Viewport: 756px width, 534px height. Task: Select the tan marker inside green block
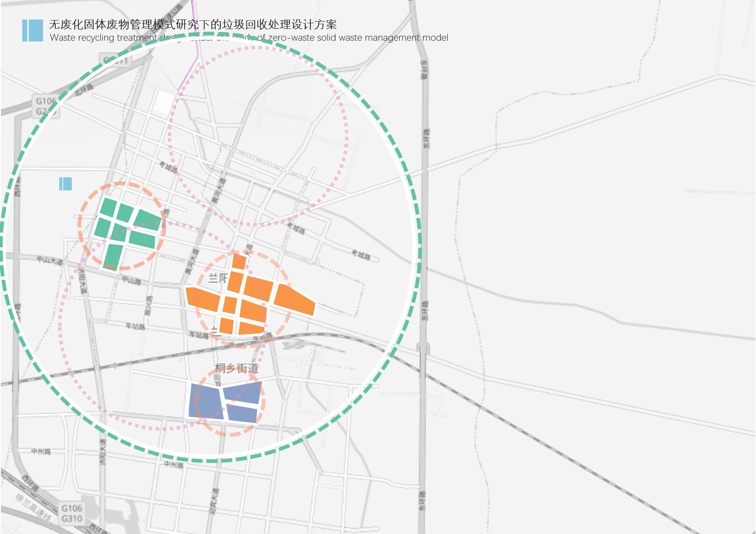click(110, 267)
